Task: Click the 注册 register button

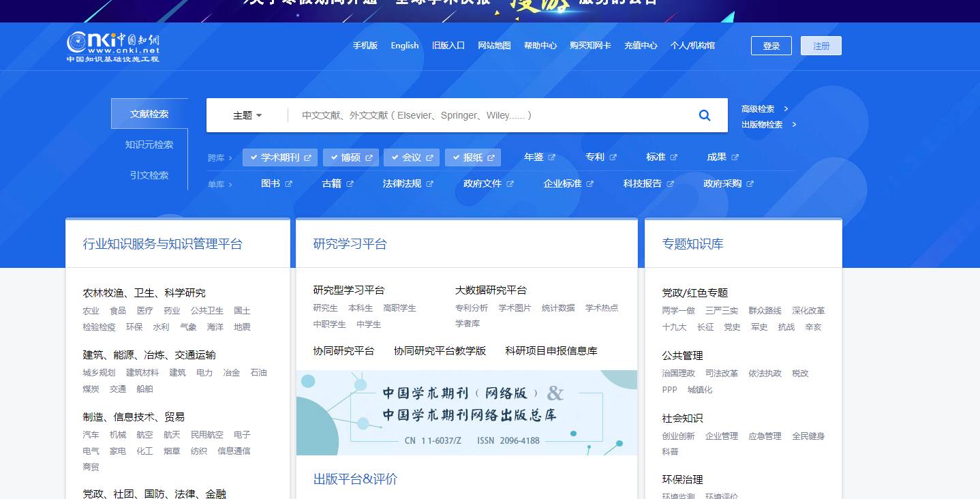Action: (x=821, y=46)
